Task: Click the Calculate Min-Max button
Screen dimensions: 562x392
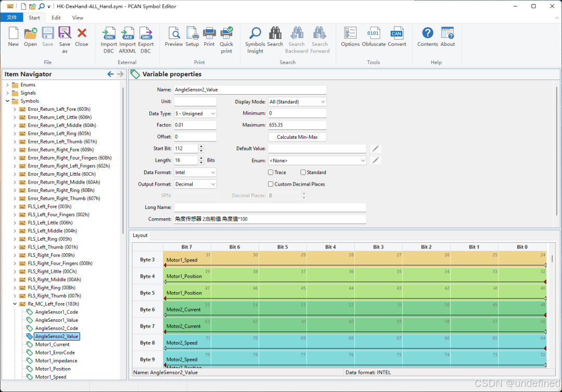Action: 297,137
